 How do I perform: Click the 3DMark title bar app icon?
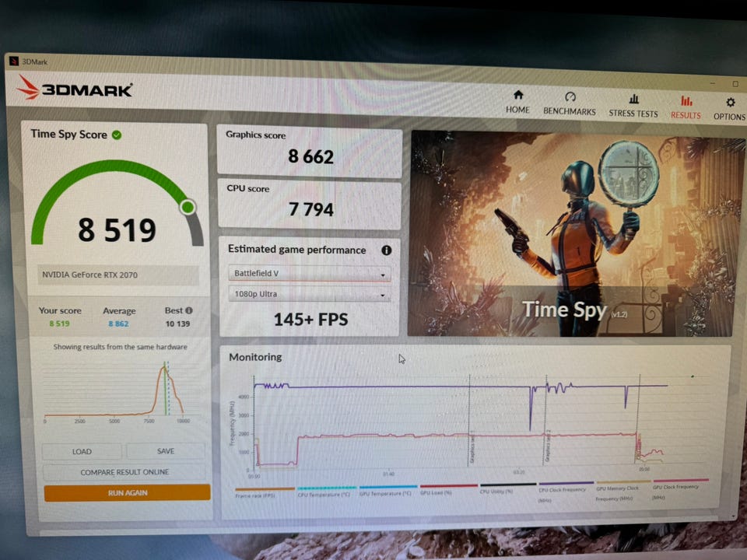pyautogui.click(x=14, y=61)
